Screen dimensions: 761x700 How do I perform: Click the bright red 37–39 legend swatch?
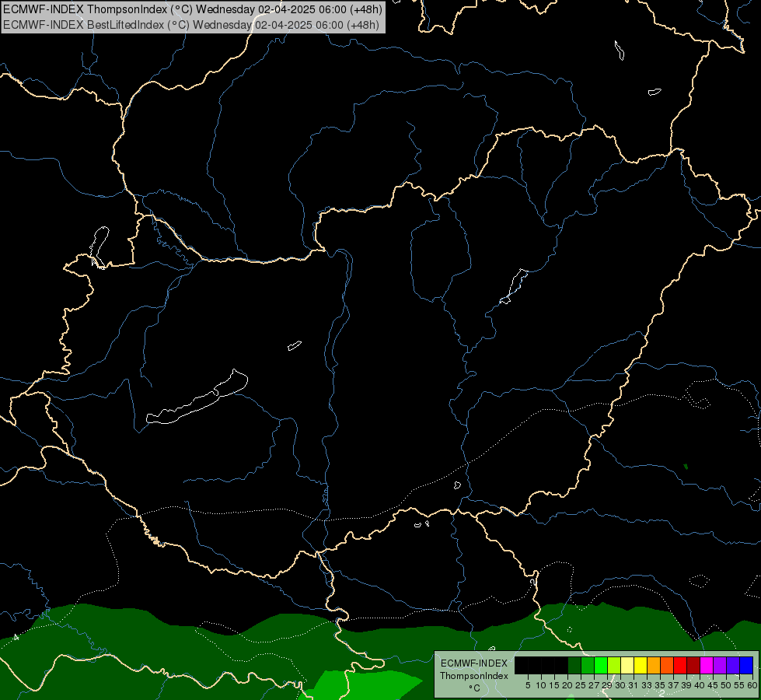(680, 666)
